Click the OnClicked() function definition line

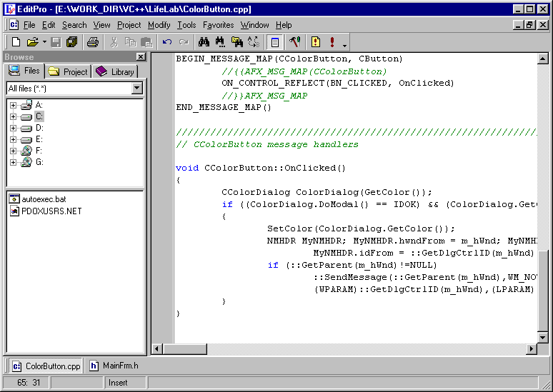tap(261, 168)
